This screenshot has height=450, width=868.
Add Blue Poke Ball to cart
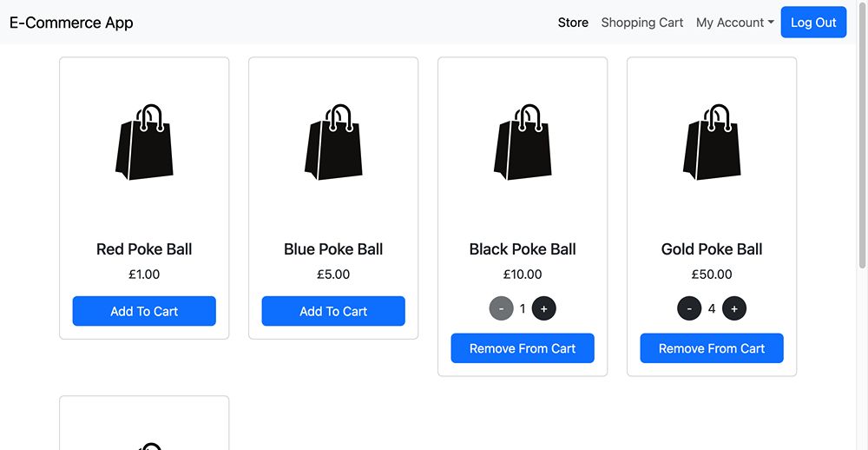click(333, 311)
